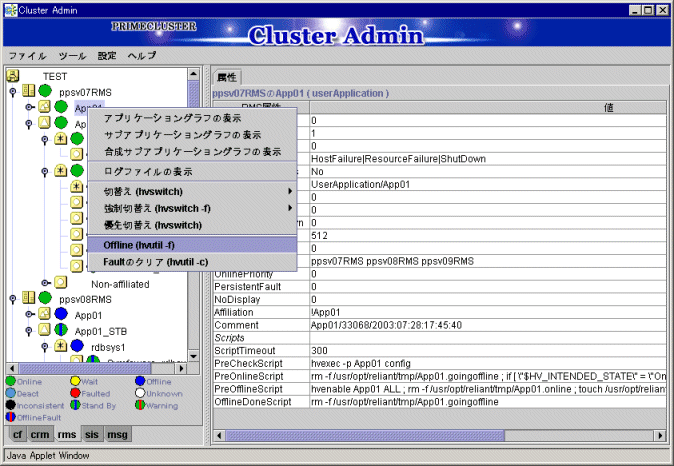This screenshot has width=674, height=466.
Task: Click the red Faulted legend icon
Action: [75, 393]
